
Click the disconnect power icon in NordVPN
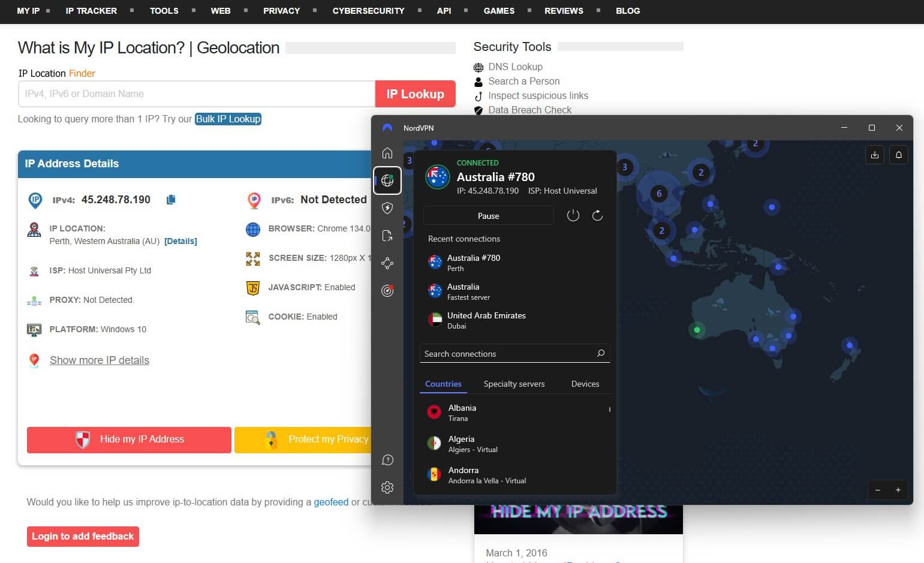(573, 215)
